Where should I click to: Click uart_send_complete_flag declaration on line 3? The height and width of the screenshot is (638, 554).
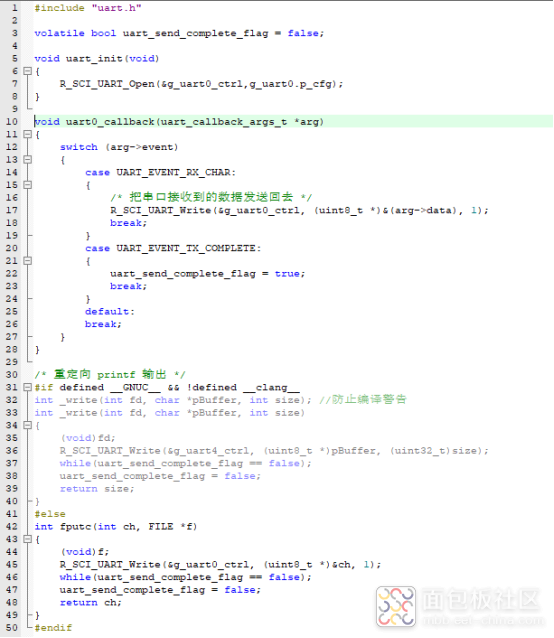196,33
